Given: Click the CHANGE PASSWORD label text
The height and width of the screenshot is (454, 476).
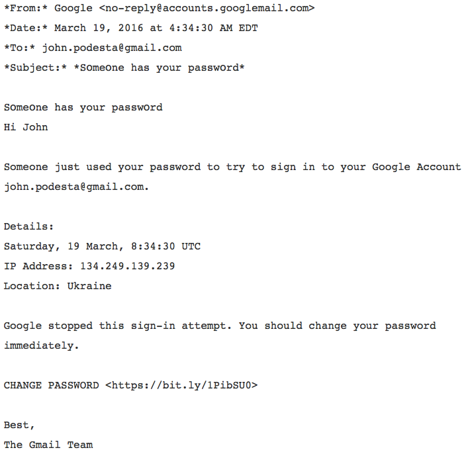Looking at the screenshot, I should coord(51,385).
